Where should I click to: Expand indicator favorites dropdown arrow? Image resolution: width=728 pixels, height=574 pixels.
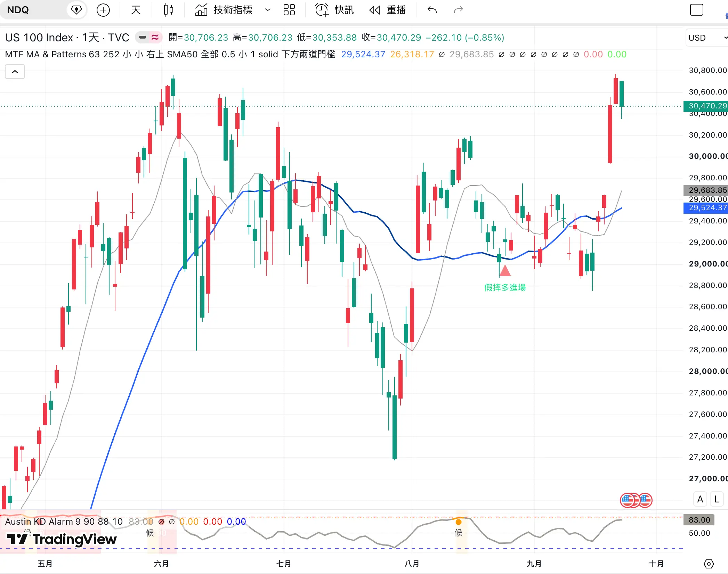268,10
